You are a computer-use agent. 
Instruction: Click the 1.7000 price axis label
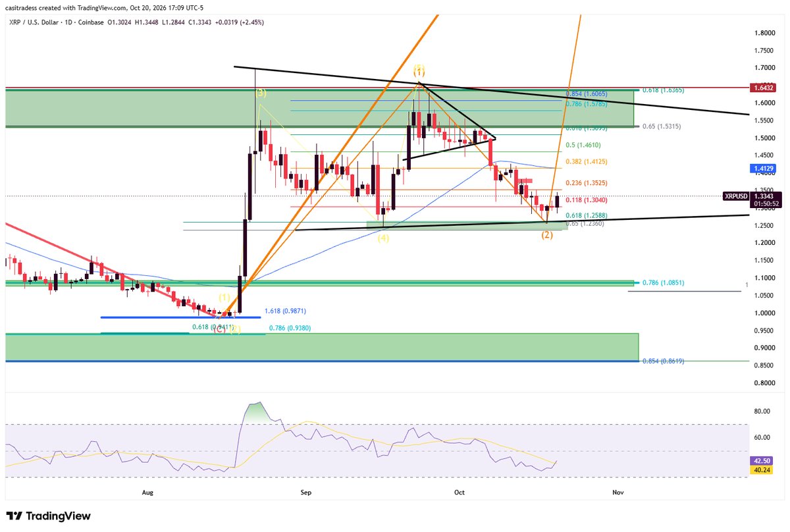click(765, 68)
